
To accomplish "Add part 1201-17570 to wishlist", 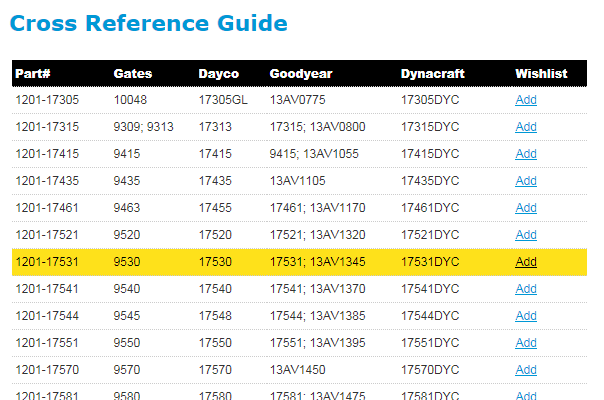I will coord(526,370).
